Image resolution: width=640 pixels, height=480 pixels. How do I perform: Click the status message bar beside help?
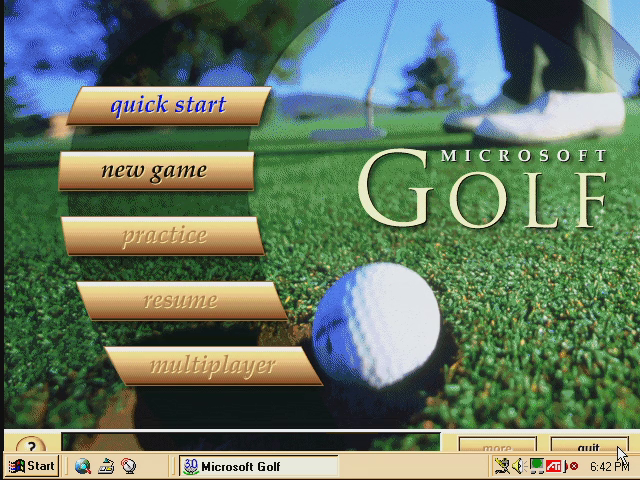[x=251, y=442]
